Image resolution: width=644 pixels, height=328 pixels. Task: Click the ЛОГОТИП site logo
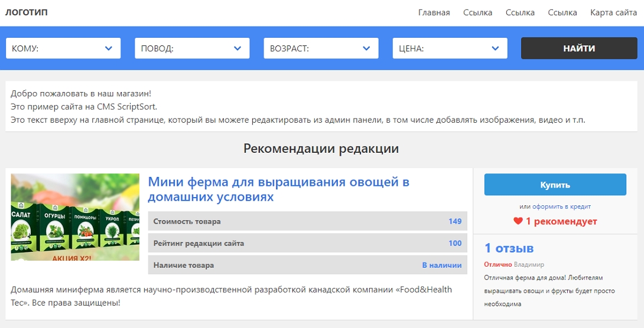point(27,12)
